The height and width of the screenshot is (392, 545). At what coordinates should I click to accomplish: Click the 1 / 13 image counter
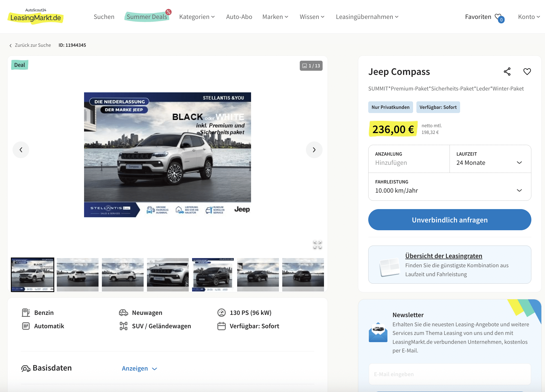311,66
